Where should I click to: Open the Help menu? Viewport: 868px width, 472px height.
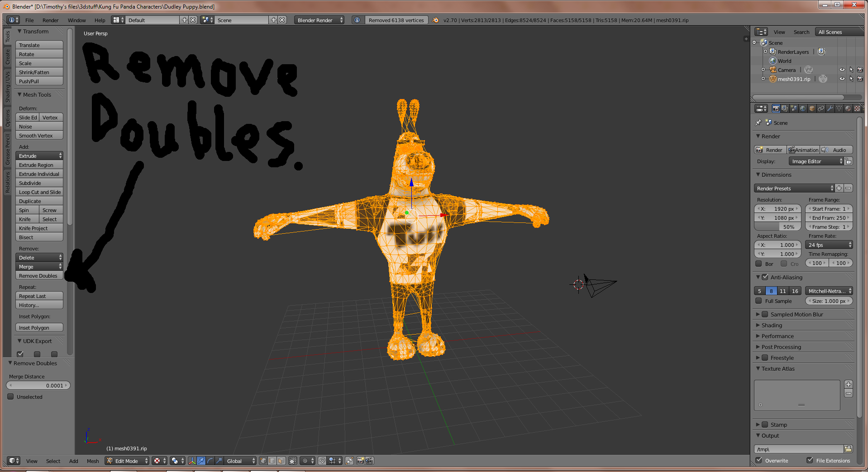(x=100, y=20)
